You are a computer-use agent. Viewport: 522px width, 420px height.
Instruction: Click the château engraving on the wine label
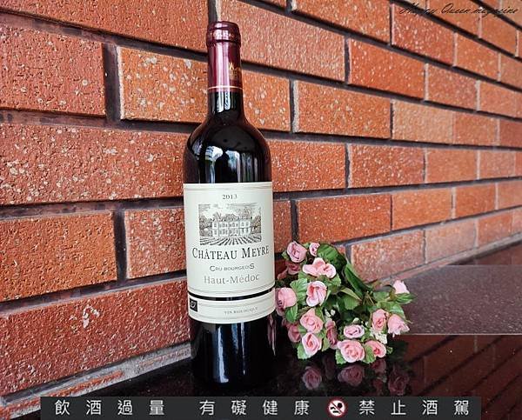click(230, 224)
